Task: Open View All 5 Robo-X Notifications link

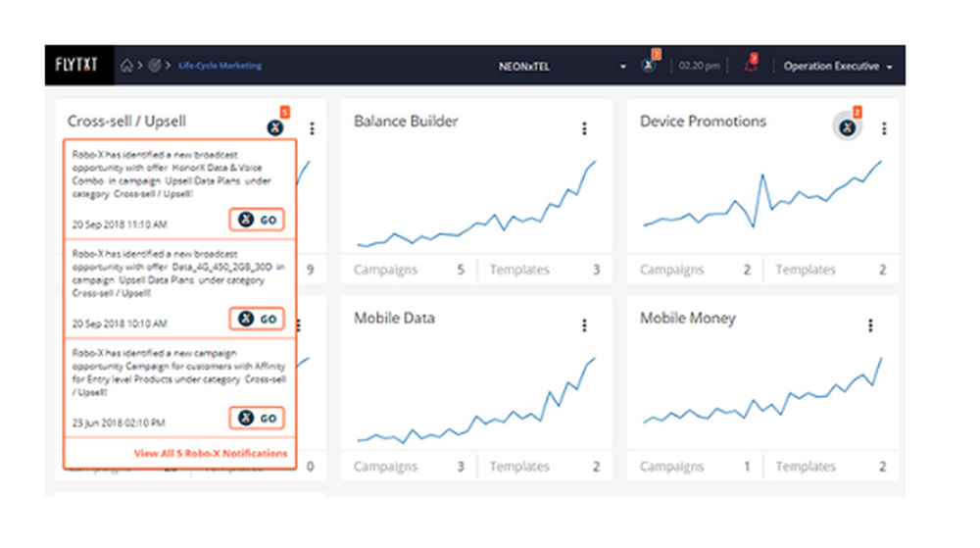Action: coord(211,453)
